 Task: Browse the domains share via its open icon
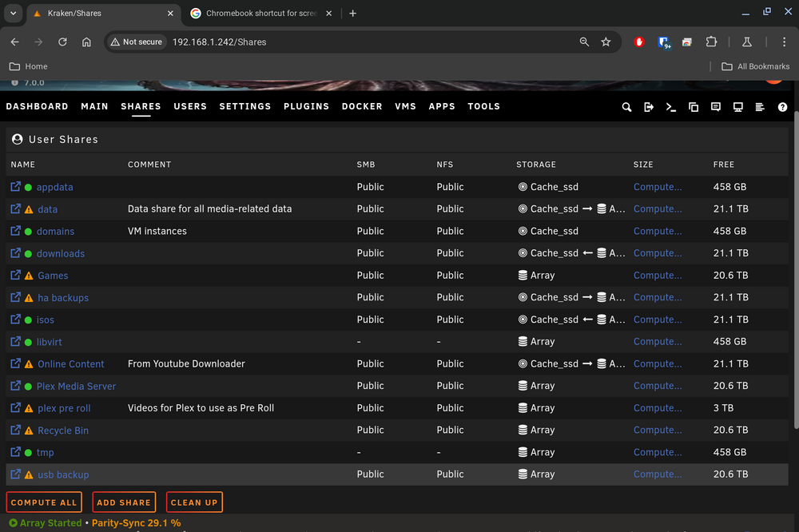click(x=16, y=231)
